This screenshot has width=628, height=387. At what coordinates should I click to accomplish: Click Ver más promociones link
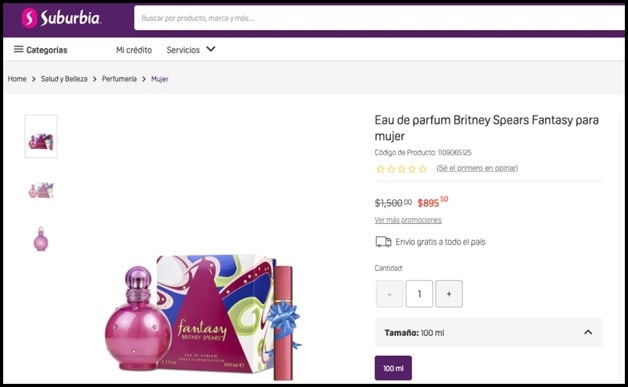(x=408, y=220)
